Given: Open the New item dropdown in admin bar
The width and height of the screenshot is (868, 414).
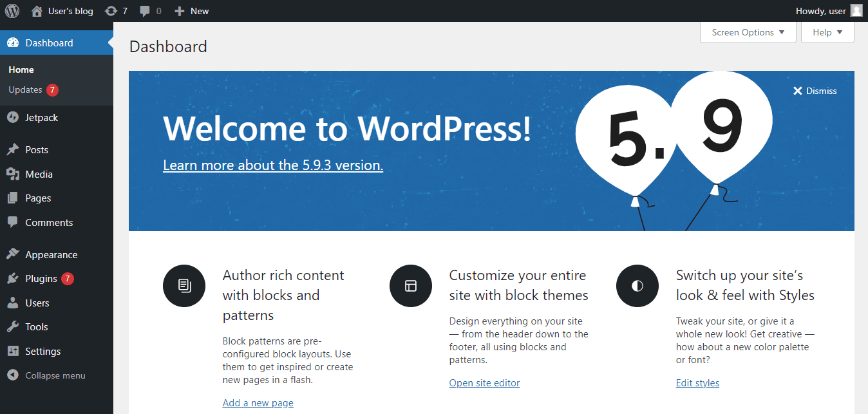Looking at the screenshot, I should [x=191, y=10].
